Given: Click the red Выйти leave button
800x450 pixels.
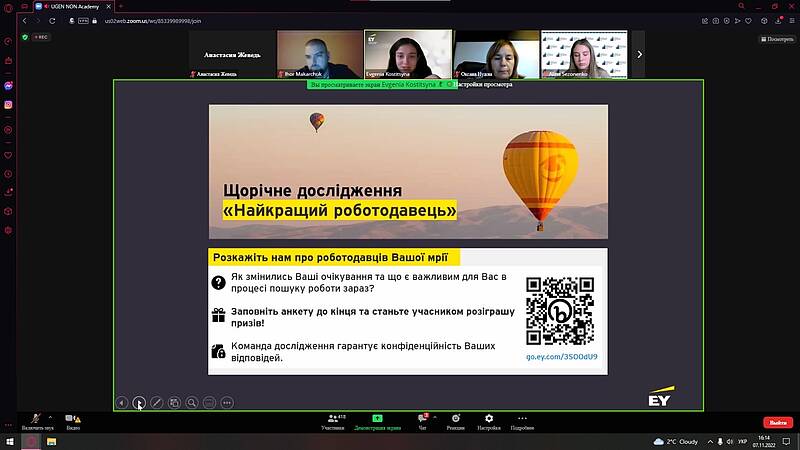Looking at the screenshot, I should coord(777,423).
